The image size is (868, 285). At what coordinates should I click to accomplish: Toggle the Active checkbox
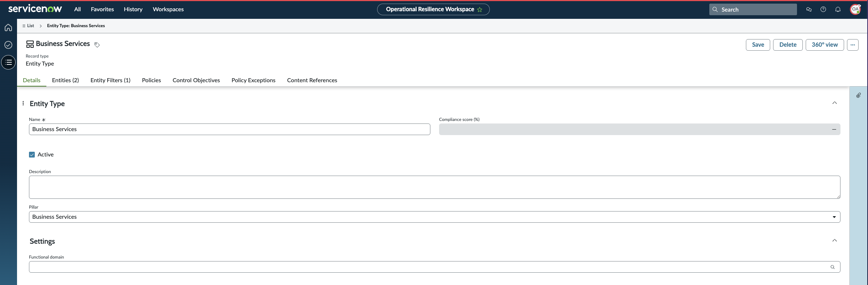32,155
